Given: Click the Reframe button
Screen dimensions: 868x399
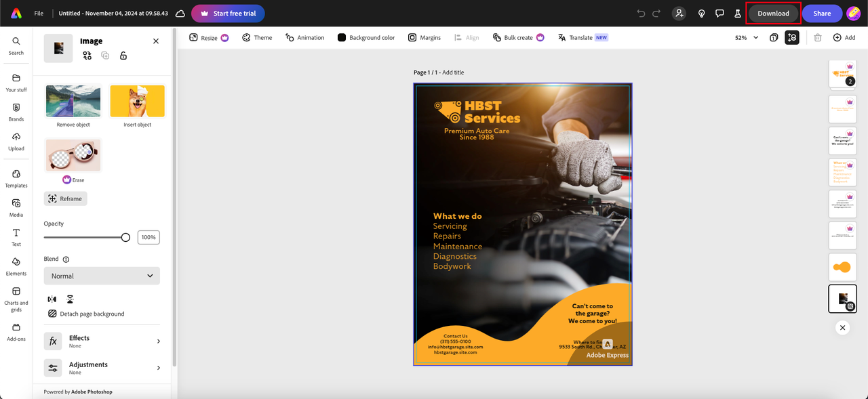Looking at the screenshot, I should [66, 198].
